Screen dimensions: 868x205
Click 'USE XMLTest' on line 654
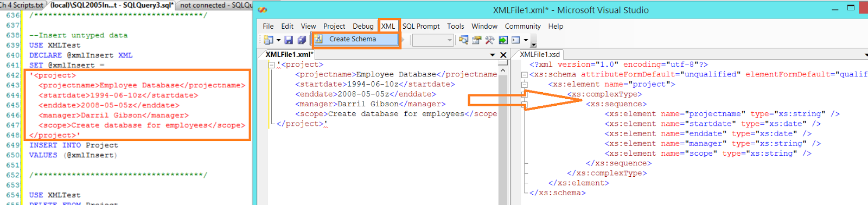tap(55, 195)
